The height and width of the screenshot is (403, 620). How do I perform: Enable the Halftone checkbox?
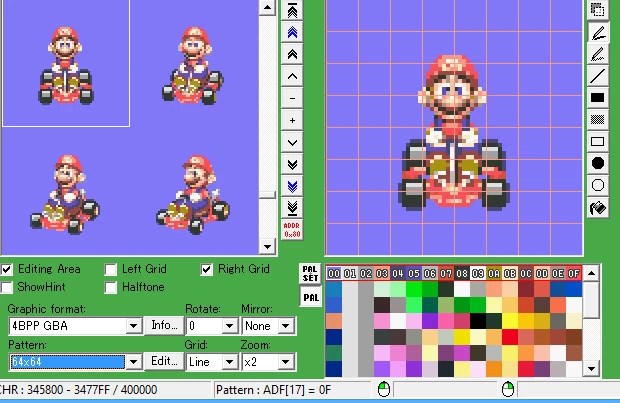tap(110, 288)
